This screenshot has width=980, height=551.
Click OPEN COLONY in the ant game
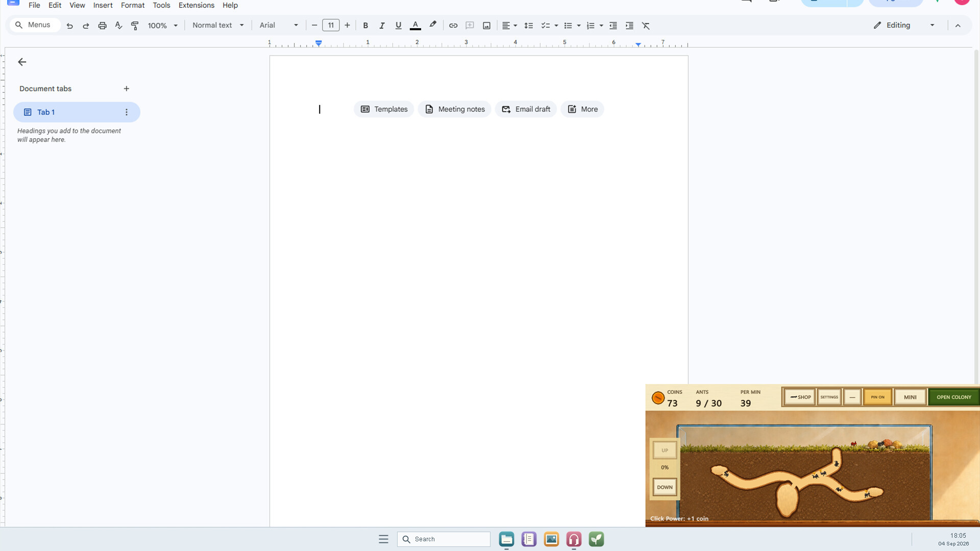pos(953,397)
